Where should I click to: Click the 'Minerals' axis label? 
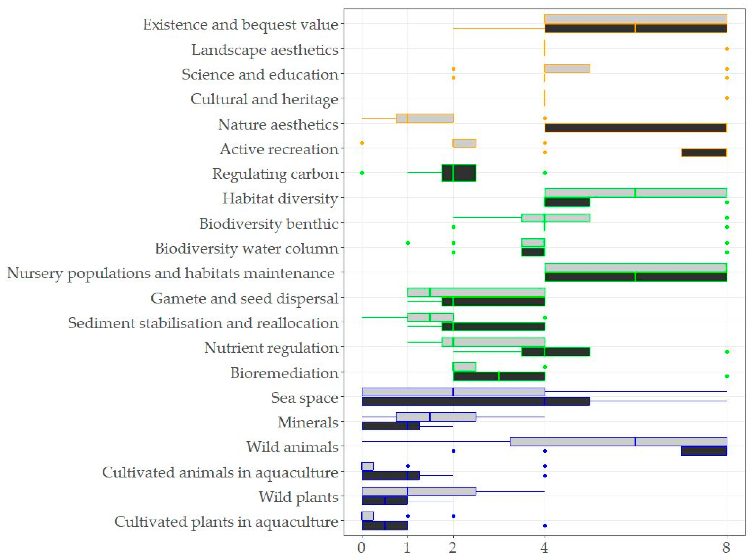[x=308, y=422]
